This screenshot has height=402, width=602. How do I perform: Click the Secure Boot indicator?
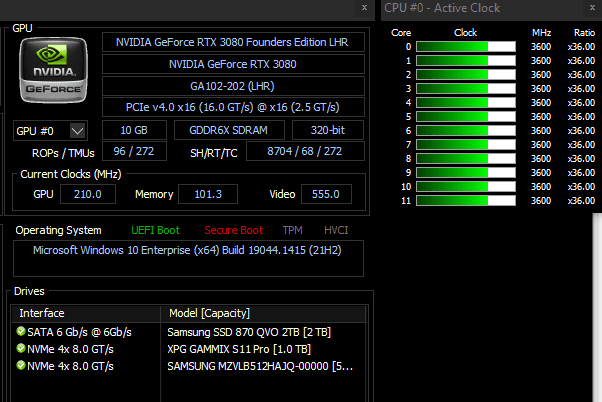point(233,230)
